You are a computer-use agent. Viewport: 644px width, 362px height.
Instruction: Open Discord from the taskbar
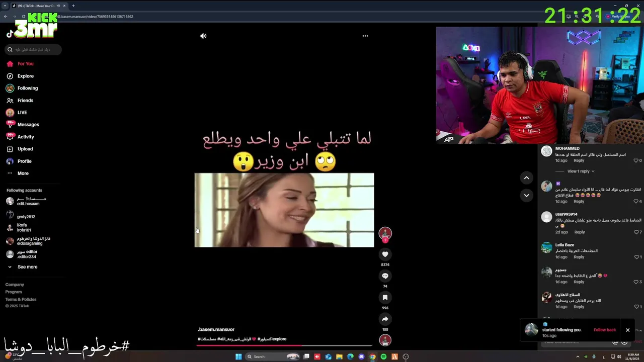coord(361,356)
